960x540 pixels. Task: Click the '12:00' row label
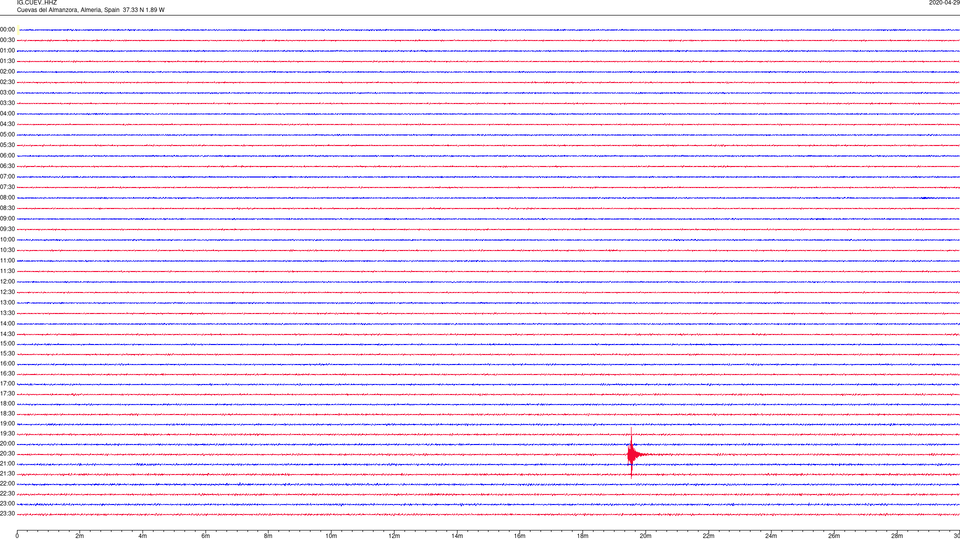coord(7,282)
